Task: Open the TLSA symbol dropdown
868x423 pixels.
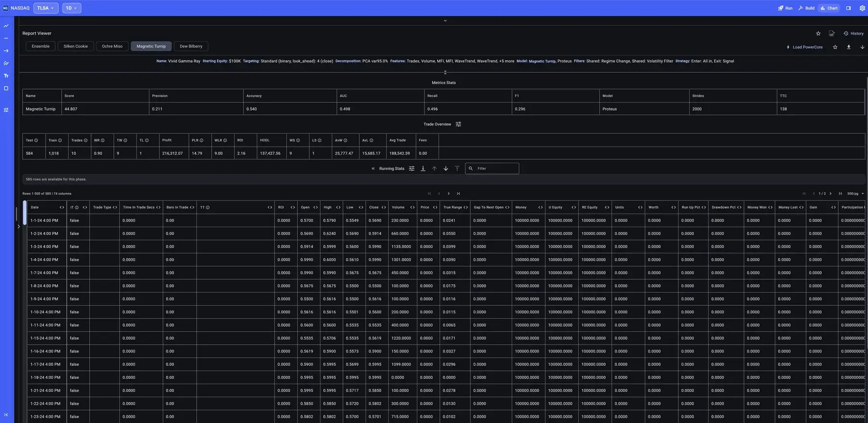Action: point(46,8)
